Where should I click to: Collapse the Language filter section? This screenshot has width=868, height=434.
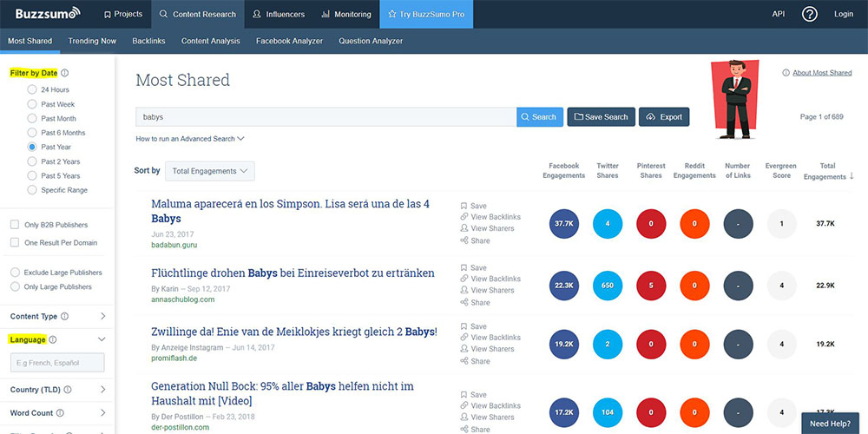[102, 340]
